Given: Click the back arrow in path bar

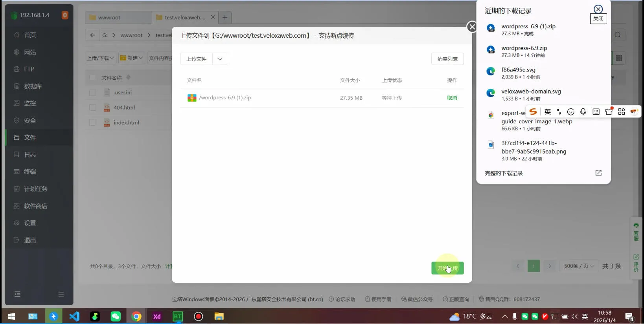Looking at the screenshot, I should pos(92,35).
